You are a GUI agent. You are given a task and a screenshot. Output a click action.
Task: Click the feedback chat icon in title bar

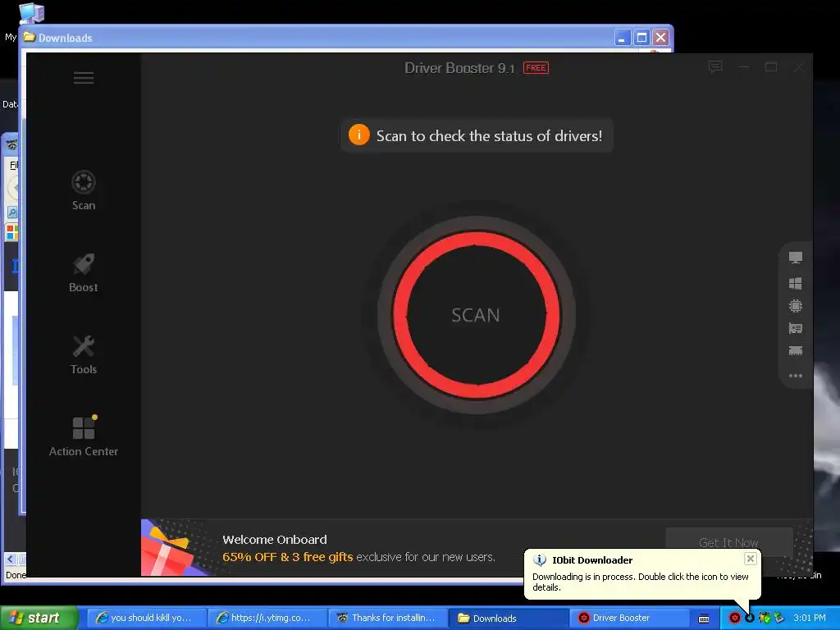[715, 67]
